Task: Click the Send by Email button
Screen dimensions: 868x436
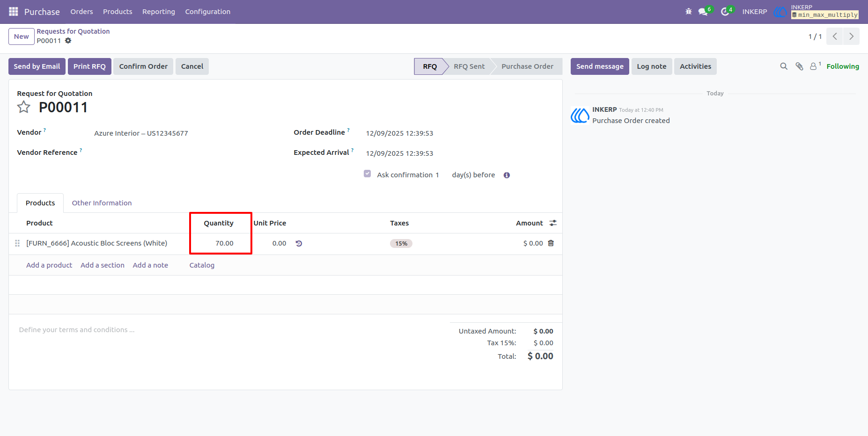Action: click(x=37, y=66)
